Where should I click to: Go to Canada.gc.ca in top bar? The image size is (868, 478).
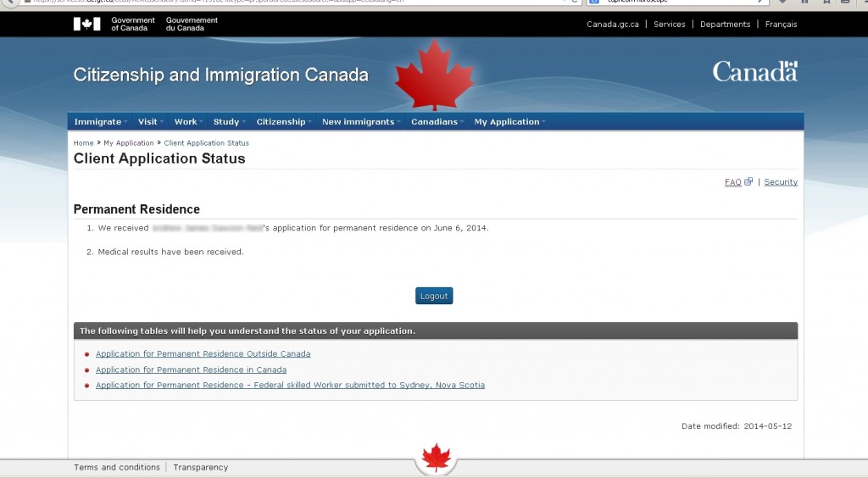coord(613,25)
